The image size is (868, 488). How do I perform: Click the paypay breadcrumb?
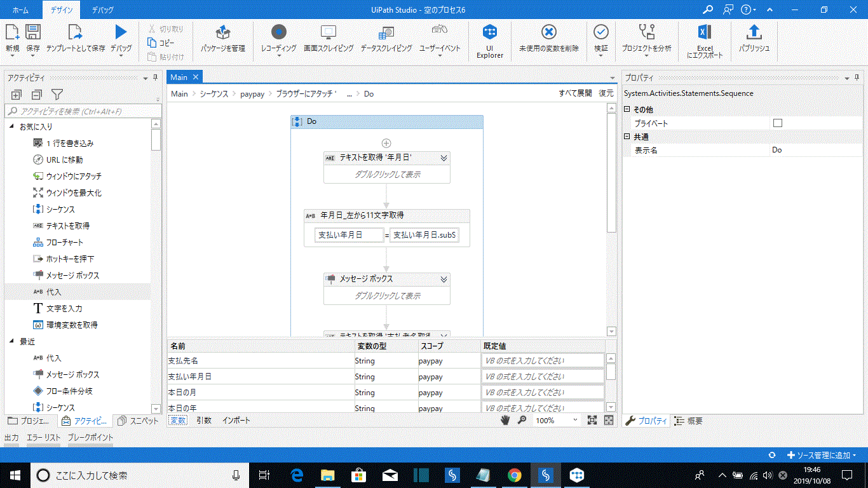252,93
